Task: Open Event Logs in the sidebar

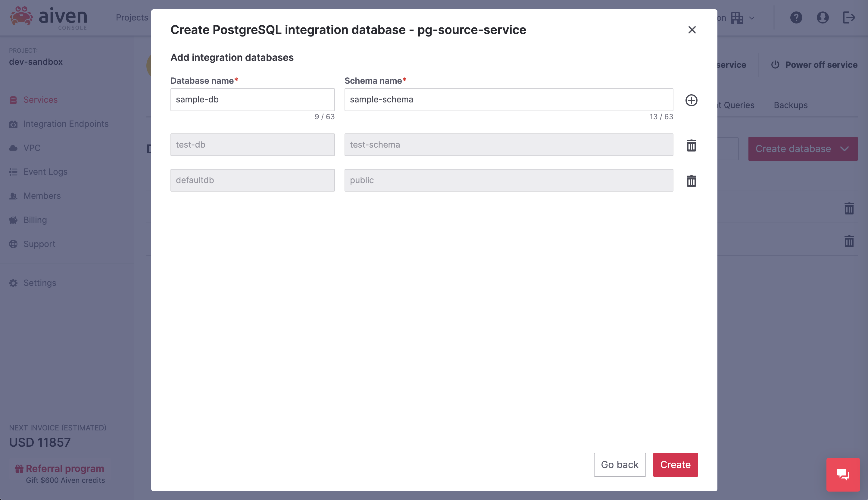Action: [x=45, y=172]
